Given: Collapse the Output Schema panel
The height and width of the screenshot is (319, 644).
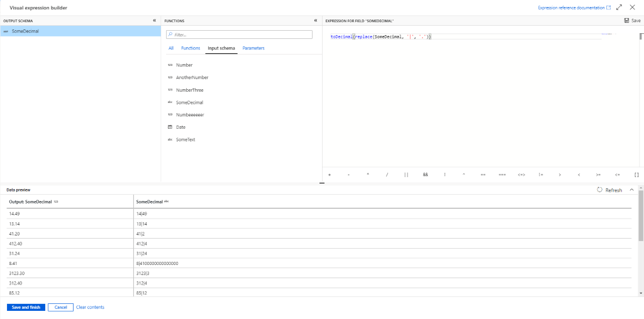Looking at the screenshot, I should [x=155, y=21].
